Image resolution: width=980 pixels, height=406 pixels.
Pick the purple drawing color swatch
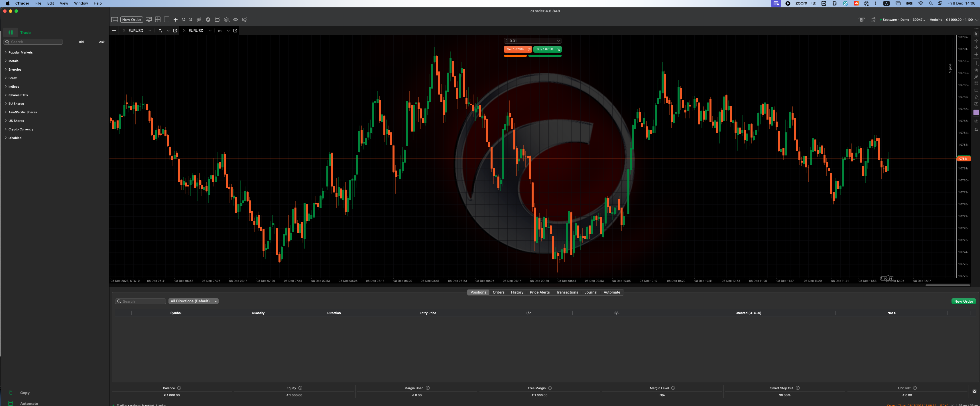coord(976,112)
